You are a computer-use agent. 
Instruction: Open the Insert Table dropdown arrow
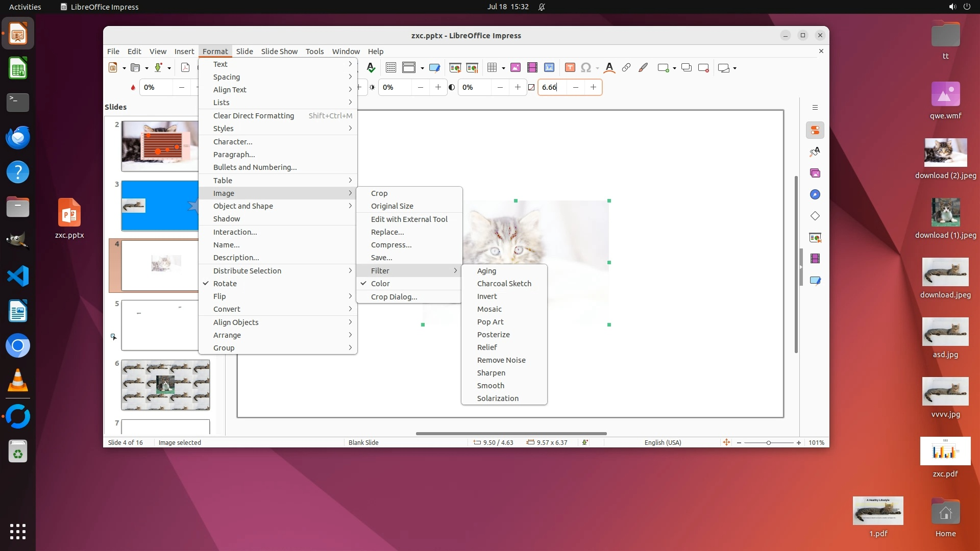tap(503, 68)
